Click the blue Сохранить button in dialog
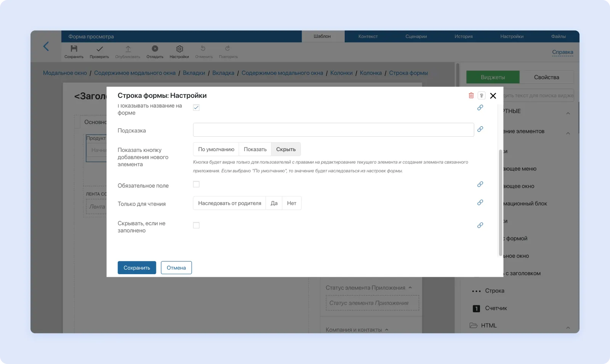 [x=137, y=268]
